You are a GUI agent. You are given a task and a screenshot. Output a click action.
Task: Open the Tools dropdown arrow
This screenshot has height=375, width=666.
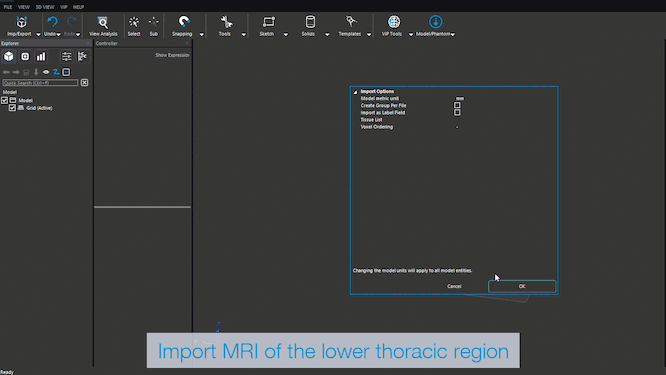[x=244, y=34]
